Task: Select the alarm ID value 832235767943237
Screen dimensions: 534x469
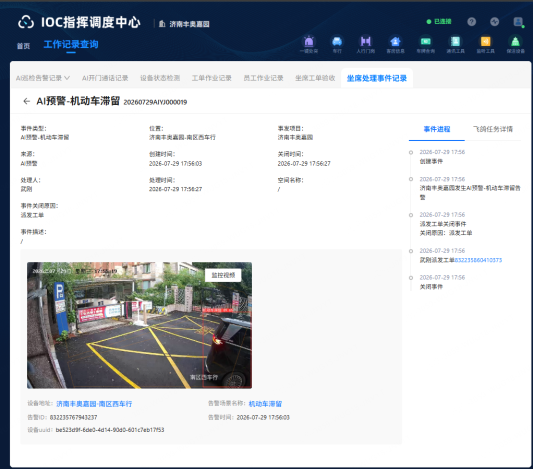Action: click(x=74, y=417)
